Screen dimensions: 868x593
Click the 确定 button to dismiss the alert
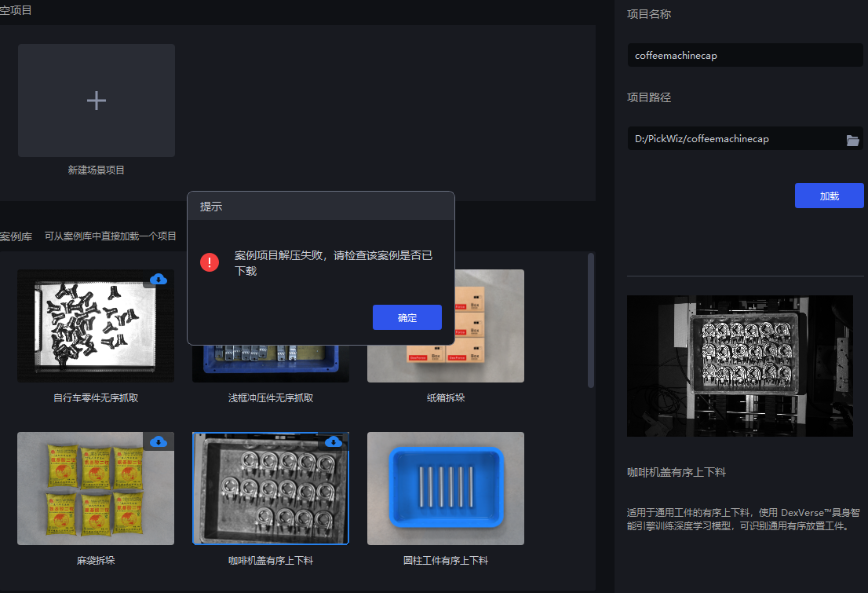[407, 317]
